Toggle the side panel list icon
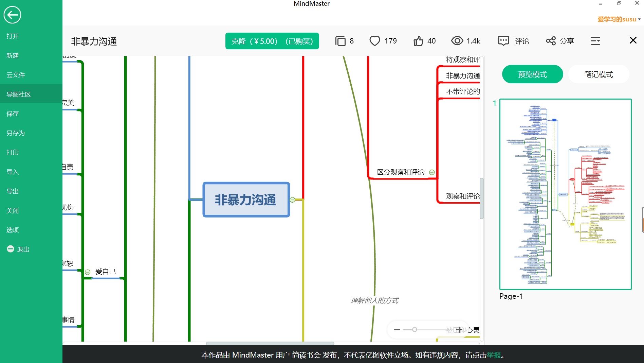The height and width of the screenshot is (363, 644). (595, 41)
